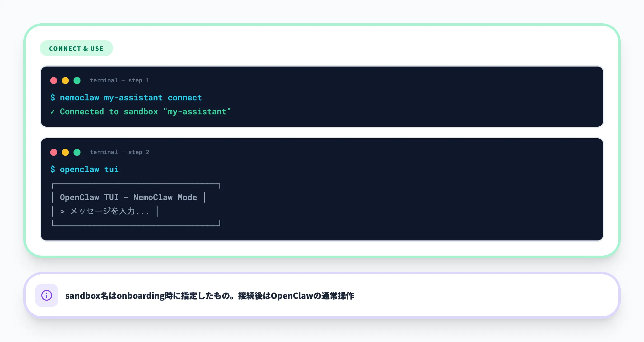Focus the メッセージを入力 message prompt
This screenshot has width=644, height=342.
pyautogui.click(x=105, y=211)
